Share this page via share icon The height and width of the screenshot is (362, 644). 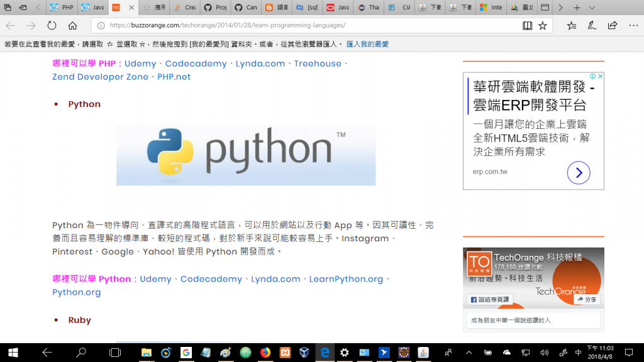point(613,25)
